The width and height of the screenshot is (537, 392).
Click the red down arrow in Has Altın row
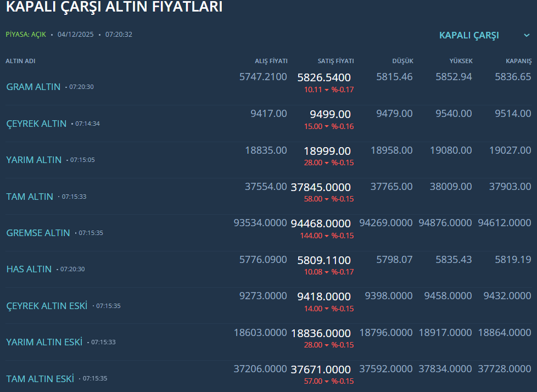[326, 272]
